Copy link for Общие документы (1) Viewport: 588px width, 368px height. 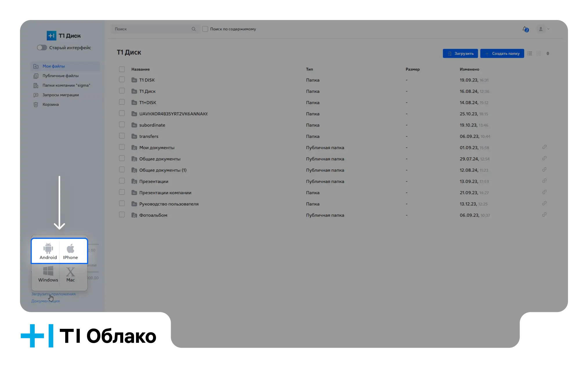(x=545, y=170)
